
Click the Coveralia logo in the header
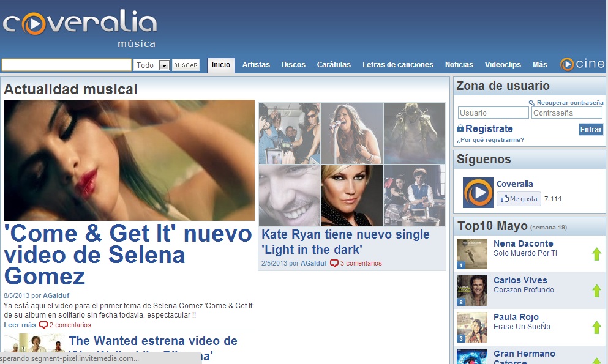[x=80, y=24]
